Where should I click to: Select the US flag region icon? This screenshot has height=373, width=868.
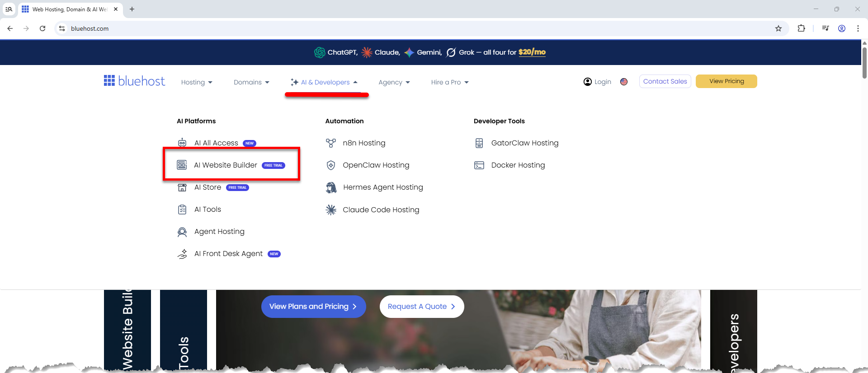pos(624,82)
